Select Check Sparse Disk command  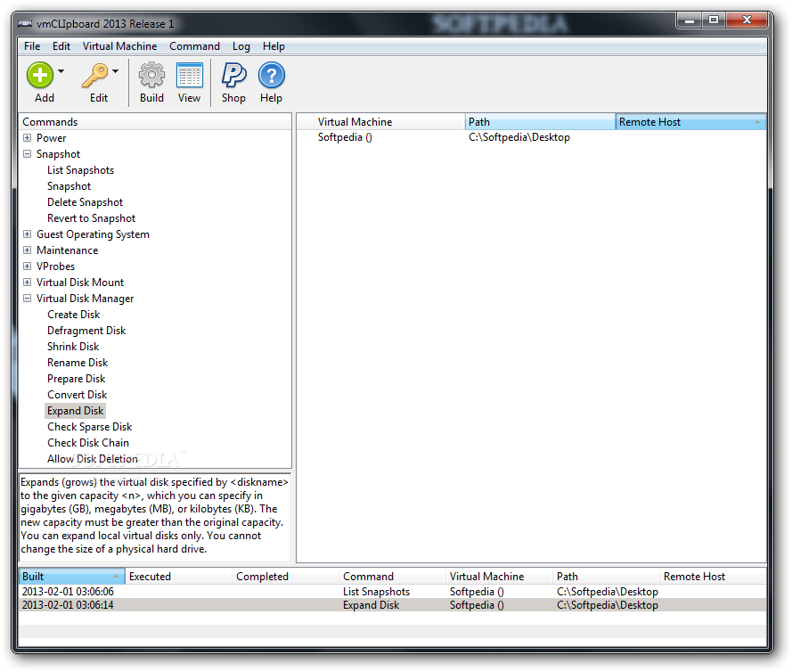coord(89,427)
